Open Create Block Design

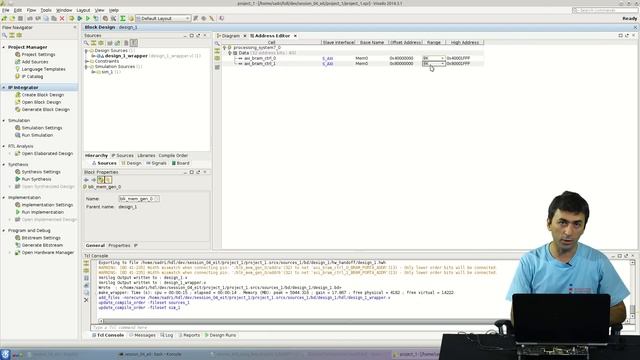42,95
